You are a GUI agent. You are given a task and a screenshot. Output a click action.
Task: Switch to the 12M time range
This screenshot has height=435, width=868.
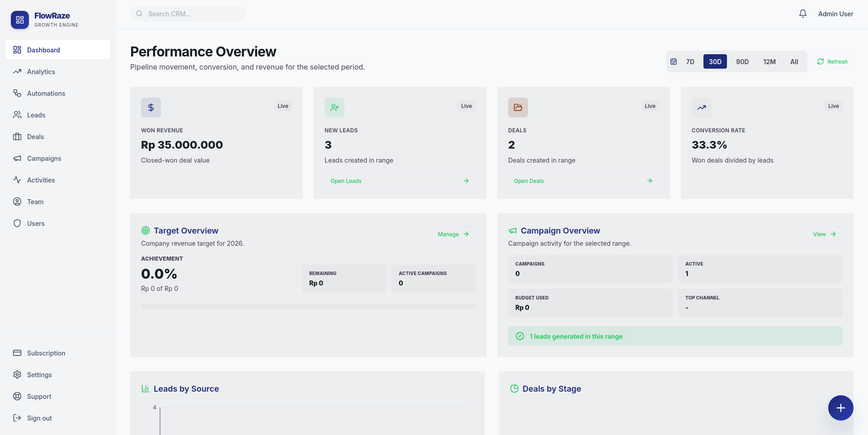point(769,61)
